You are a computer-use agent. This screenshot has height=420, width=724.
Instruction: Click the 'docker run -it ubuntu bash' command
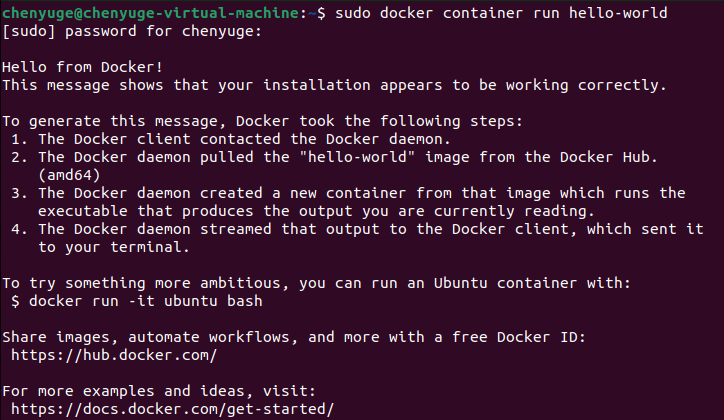pos(148,301)
